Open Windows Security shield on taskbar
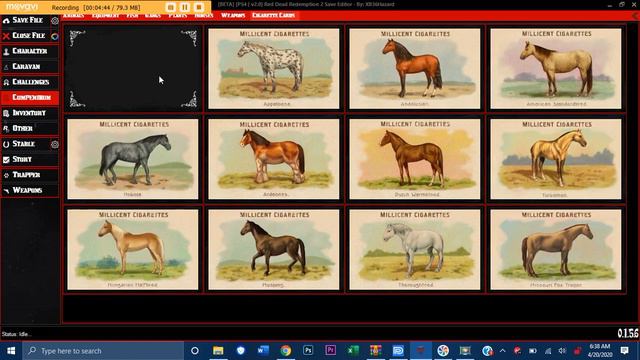Image resolution: width=640 pixels, height=360 pixels. 240,351
